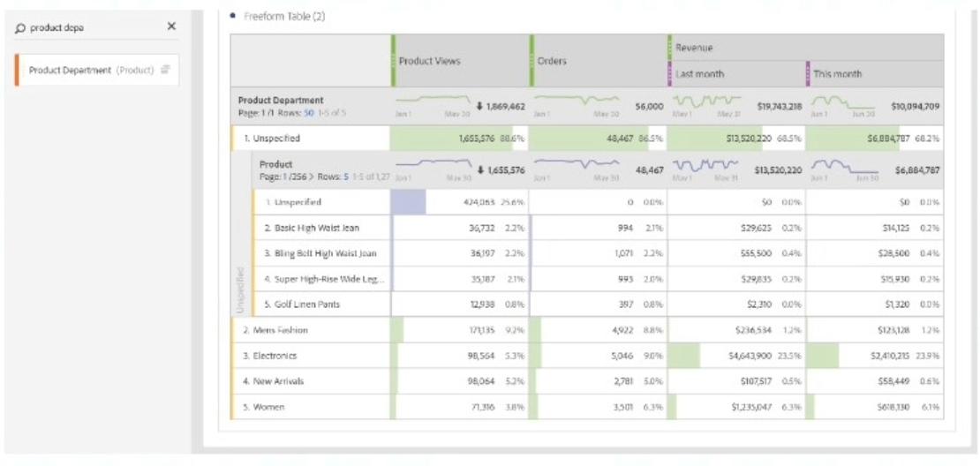Click the Product Views sort arrow icon
This screenshot has width=980, height=466.
click(x=479, y=107)
